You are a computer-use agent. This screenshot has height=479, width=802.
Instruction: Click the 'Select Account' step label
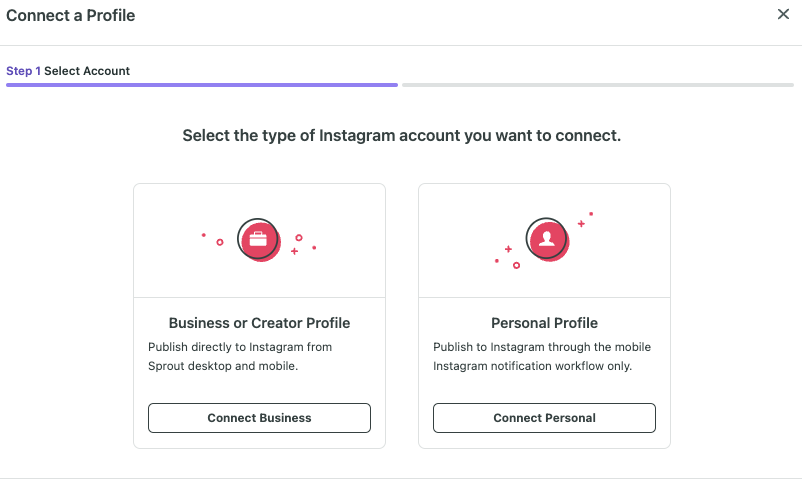point(87,71)
